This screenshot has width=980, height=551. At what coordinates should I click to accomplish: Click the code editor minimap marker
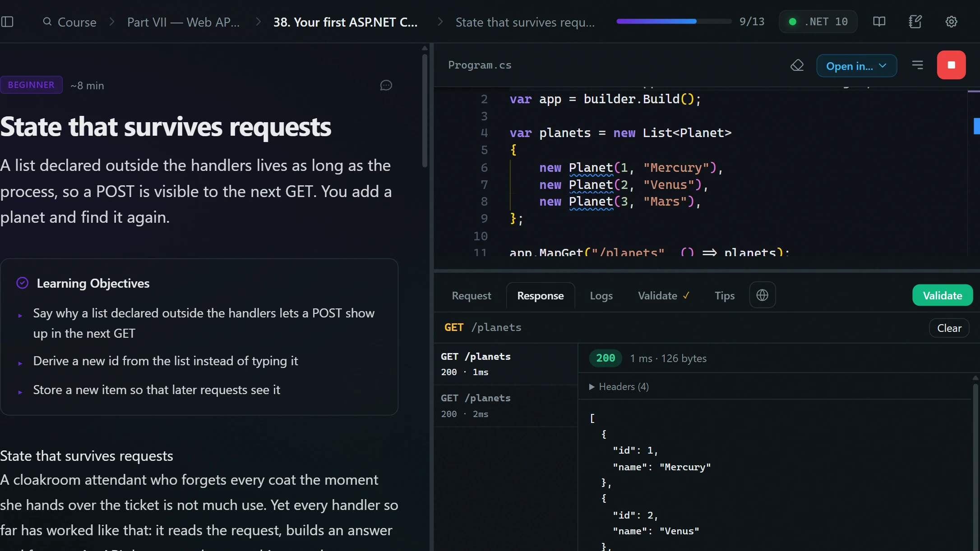coord(976,126)
